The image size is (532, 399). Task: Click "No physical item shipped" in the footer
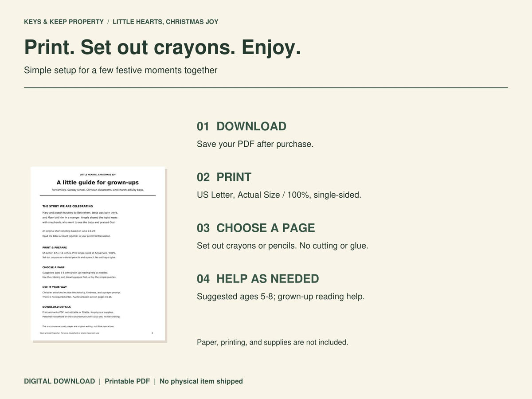(x=201, y=381)
